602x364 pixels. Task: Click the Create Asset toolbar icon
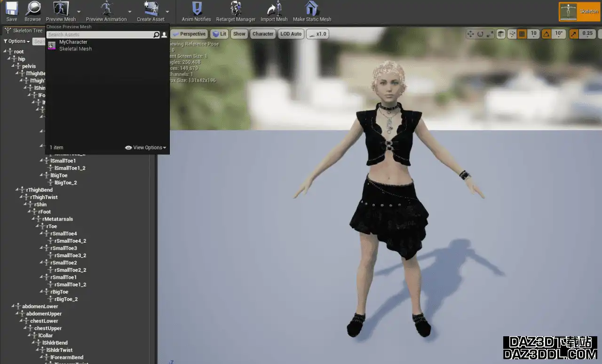click(151, 8)
